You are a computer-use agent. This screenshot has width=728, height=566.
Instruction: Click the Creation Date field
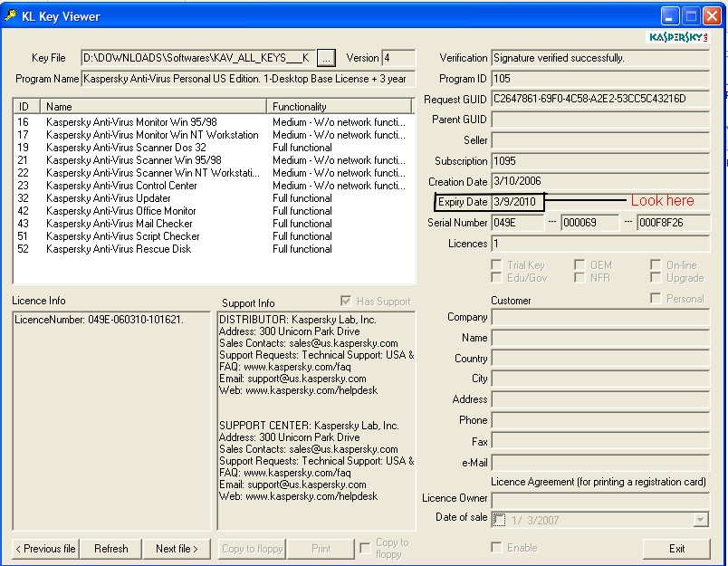[600, 181]
